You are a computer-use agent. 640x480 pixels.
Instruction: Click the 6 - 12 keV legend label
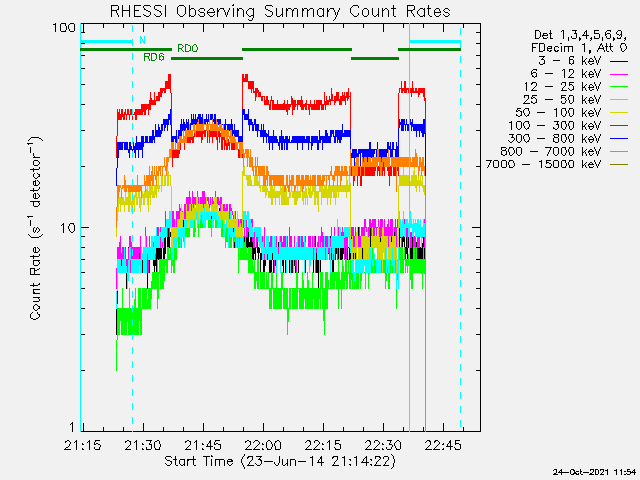click(x=566, y=74)
